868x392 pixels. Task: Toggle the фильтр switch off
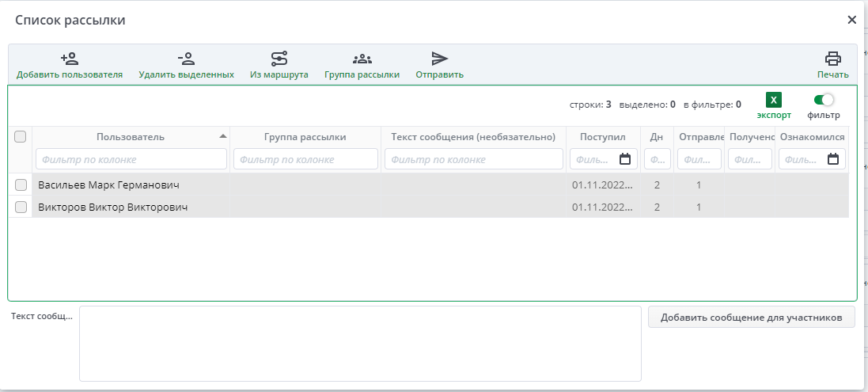click(824, 100)
